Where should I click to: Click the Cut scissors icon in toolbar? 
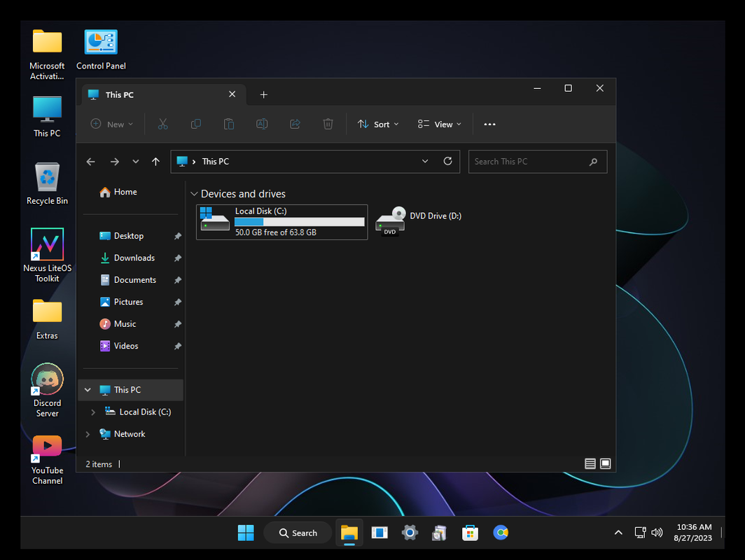163,124
